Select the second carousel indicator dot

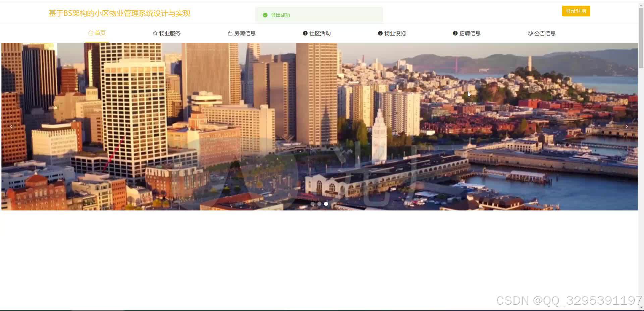point(319,204)
